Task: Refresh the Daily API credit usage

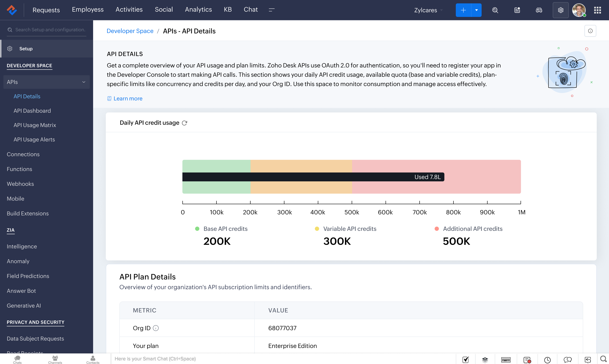Action: click(184, 123)
